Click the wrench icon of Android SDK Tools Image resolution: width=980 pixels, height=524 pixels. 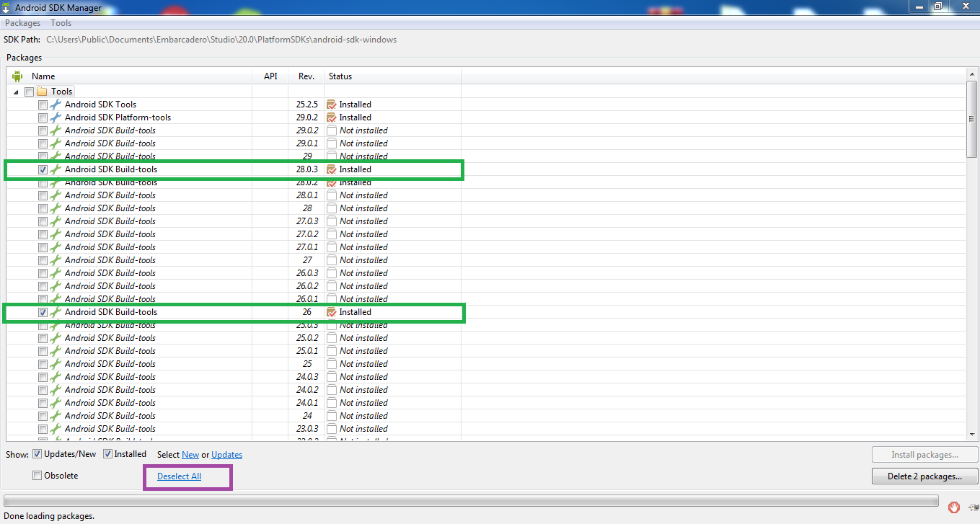56,105
